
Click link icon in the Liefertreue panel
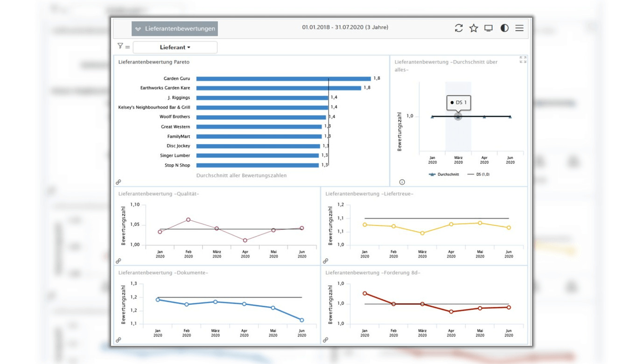326,261
